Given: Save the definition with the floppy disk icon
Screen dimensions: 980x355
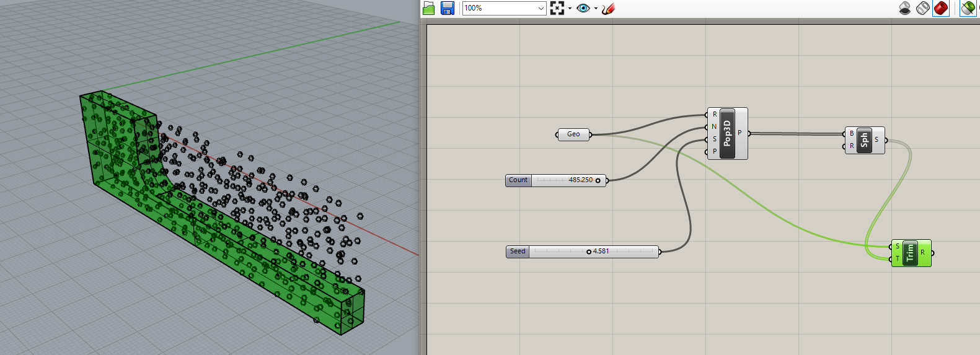Looking at the screenshot, I should pos(448,8).
